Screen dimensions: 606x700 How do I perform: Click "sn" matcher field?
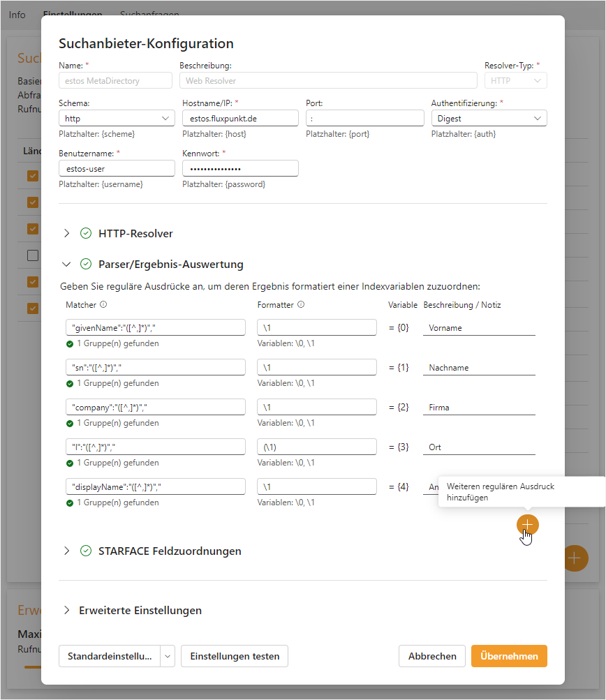pos(156,367)
